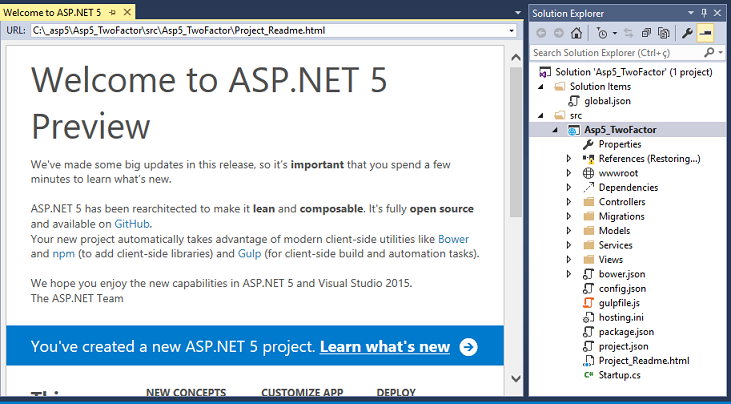Select the Welcome to ASP.NET 5 tab

(x=52, y=12)
